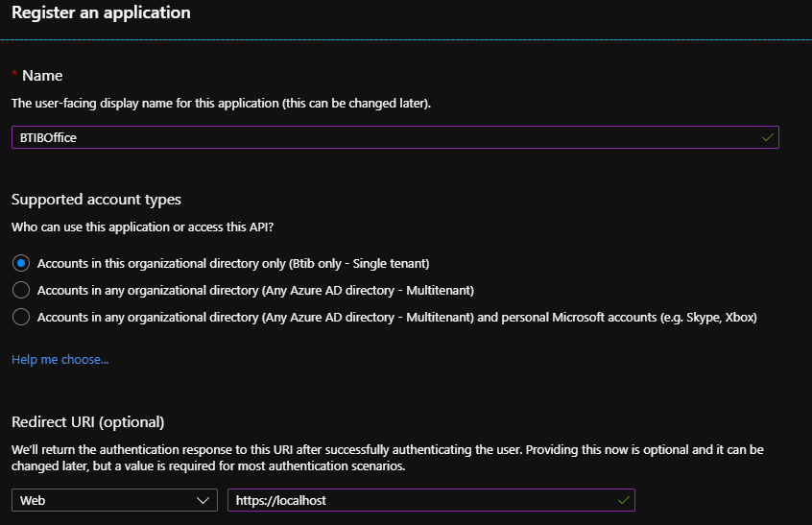The width and height of the screenshot is (812, 525).
Task: Click the 'Accounts in this organizational directory only' label
Action: point(233,263)
